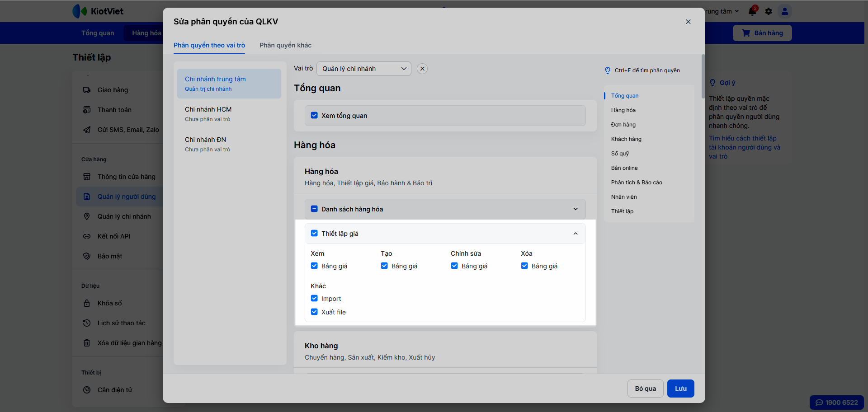
Task: Open the Vai trò role dropdown
Action: tap(363, 69)
